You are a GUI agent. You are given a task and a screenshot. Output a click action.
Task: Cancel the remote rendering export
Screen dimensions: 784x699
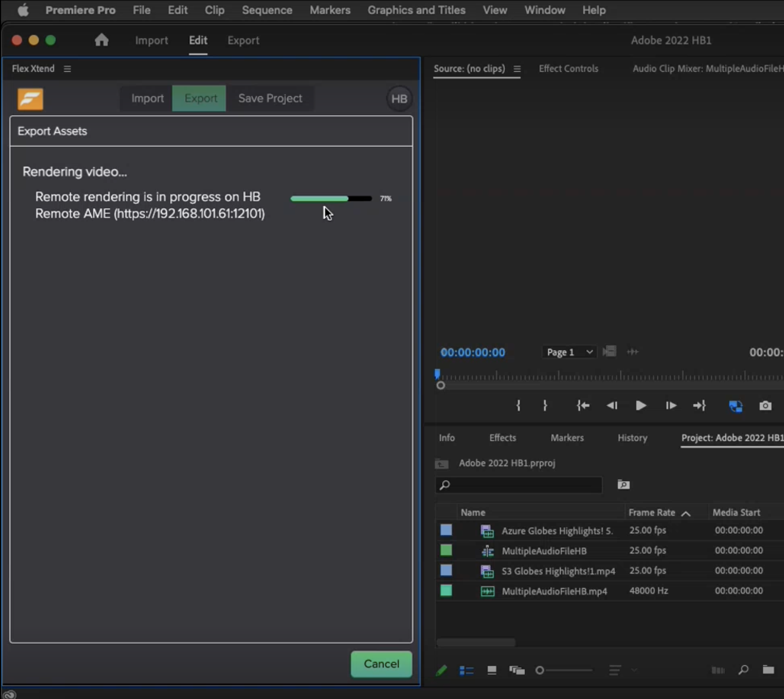[x=381, y=664]
